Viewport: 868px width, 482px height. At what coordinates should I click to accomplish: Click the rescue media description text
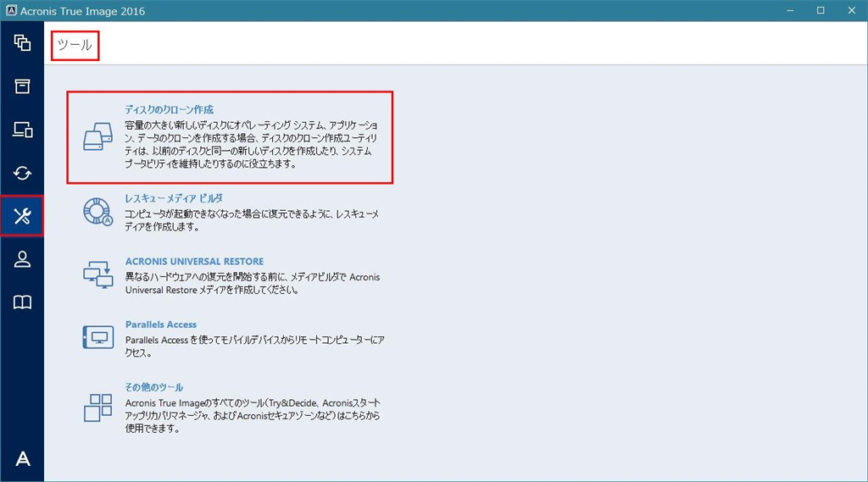coord(251,220)
